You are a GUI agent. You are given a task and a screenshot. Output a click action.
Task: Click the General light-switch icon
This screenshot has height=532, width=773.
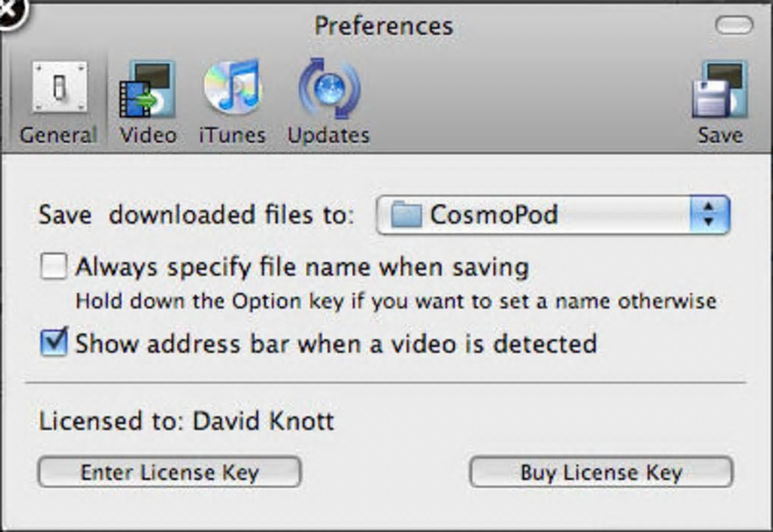point(58,87)
